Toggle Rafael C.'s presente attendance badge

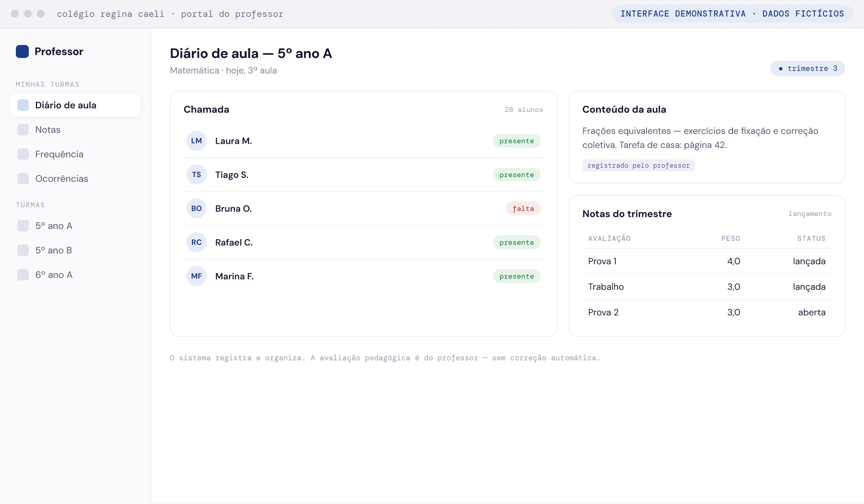(x=517, y=242)
